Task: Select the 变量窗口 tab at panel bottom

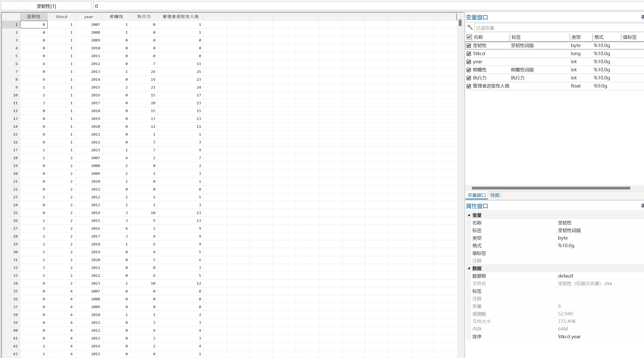Action: [x=476, y=195]
